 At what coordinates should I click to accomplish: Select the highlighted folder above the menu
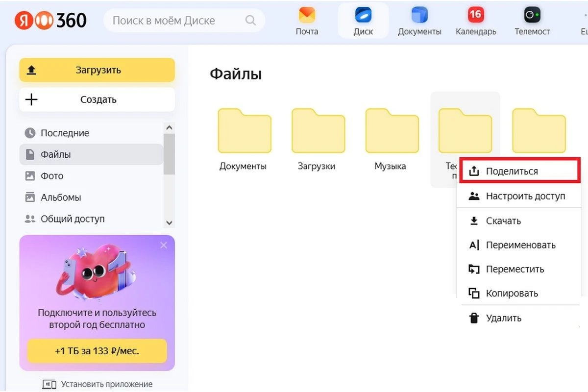click(x=465, y=131)
